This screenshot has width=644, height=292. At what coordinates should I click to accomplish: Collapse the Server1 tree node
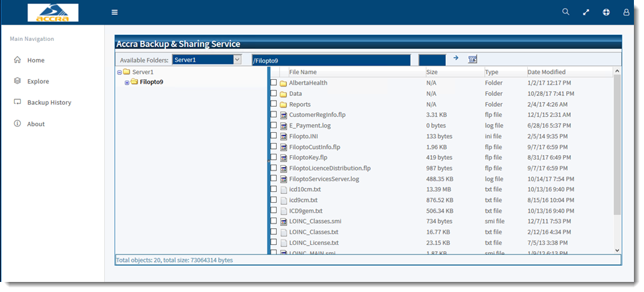(119, 72)
